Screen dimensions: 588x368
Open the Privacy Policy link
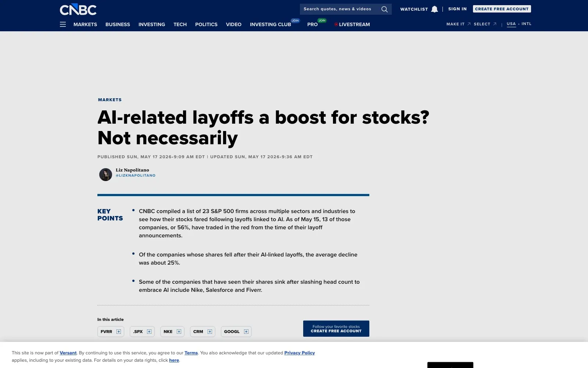300,353
